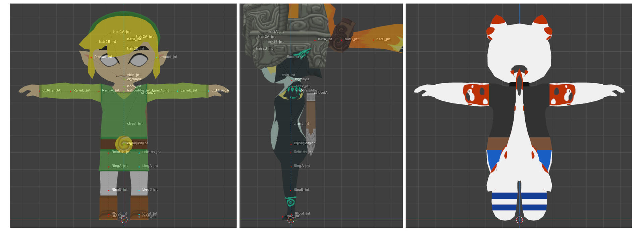Viewport: 644px width, 232px height.
Task: Click the cl_LhandA joint label
Action: pyautogui.click(x=220, y=91)
